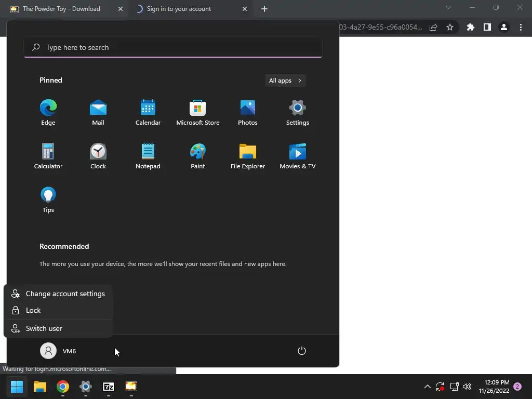Open Settings from the taskbar
Screen dimensions: 532x399
pyautogui.click(x=86, y=387)
